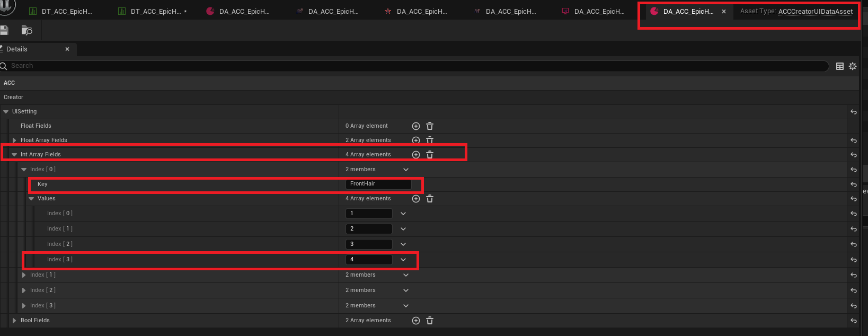Add element to Bool Fields array
Image resolution: width=868 pixels, height=336 pixels.
click(416, 321)
